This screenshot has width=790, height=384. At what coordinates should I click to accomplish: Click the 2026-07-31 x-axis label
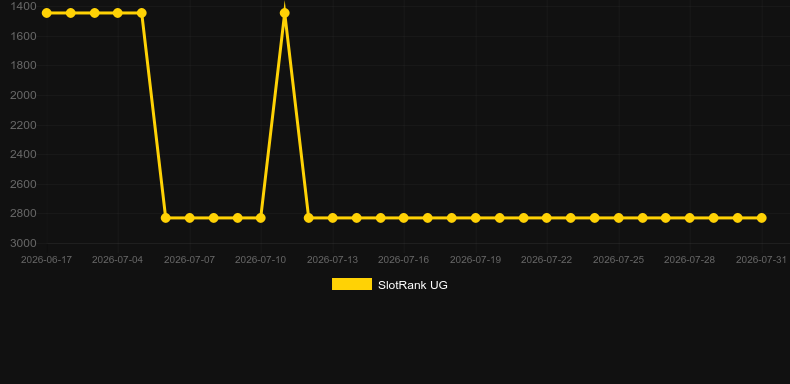(761, 260)
